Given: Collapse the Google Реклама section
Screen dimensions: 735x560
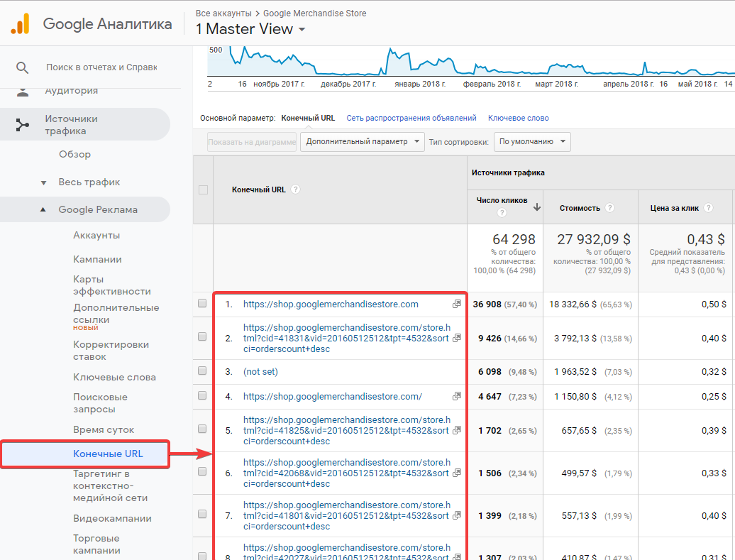Looking at the screenshot, I should [x=43, y=209].
